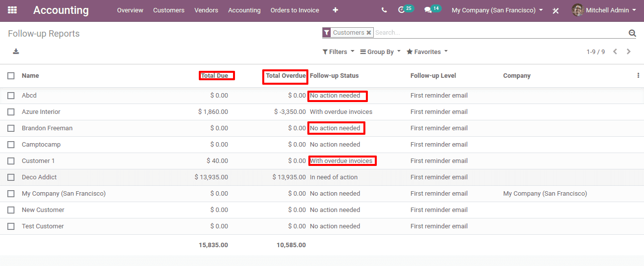Click Mitchell Admin avatar picture
Screen dimensions: 644x266
tap(578, 10)
